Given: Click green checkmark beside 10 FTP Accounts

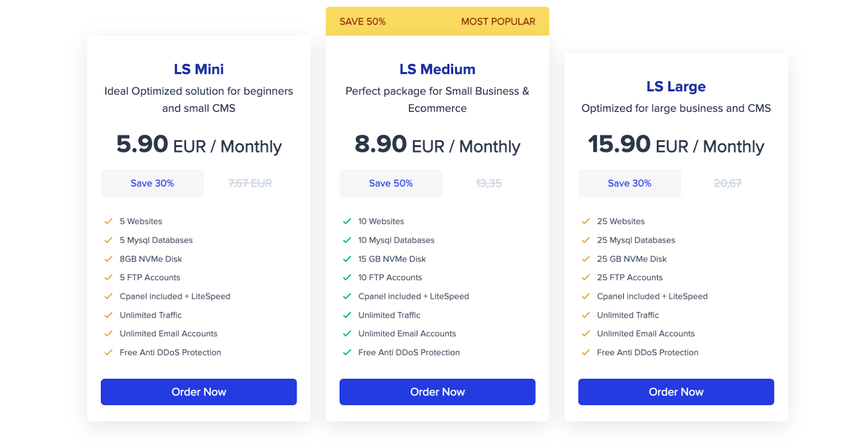Looking at the screenshot, I should click(x=347, y=277).
